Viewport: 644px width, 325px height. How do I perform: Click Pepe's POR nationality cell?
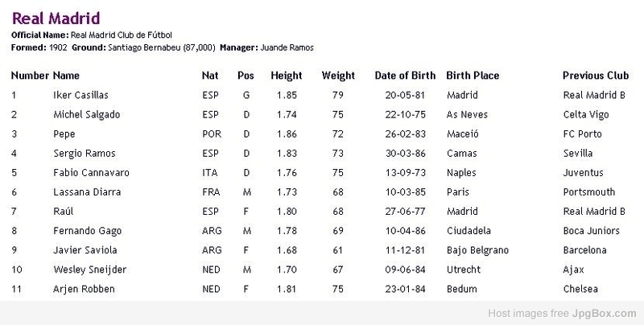pos(212,134)
